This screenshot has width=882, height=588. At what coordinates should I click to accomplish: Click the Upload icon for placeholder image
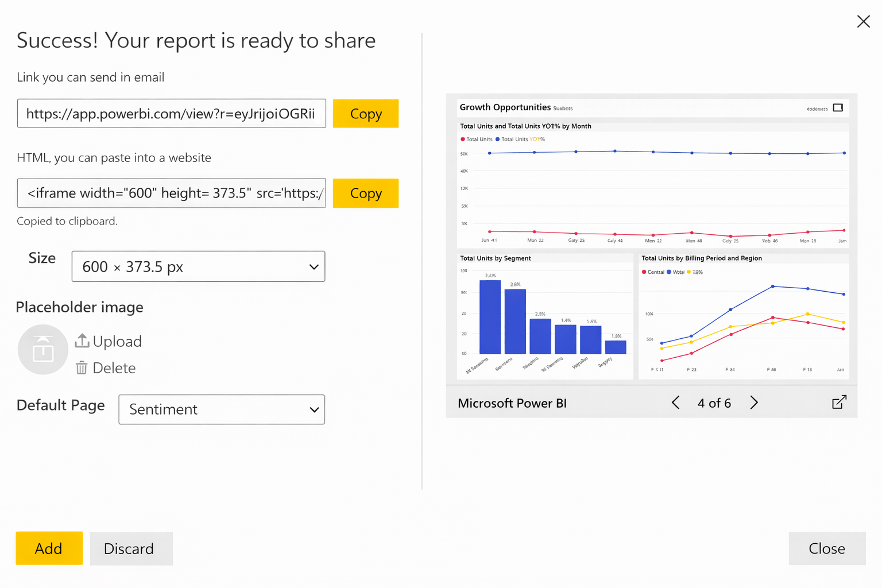(82, 341)
